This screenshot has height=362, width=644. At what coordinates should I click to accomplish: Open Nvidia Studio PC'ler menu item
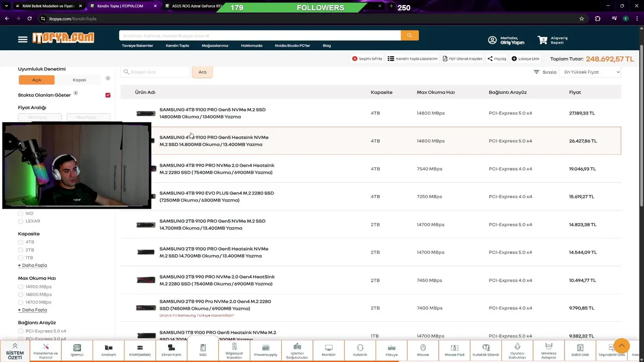292,46
